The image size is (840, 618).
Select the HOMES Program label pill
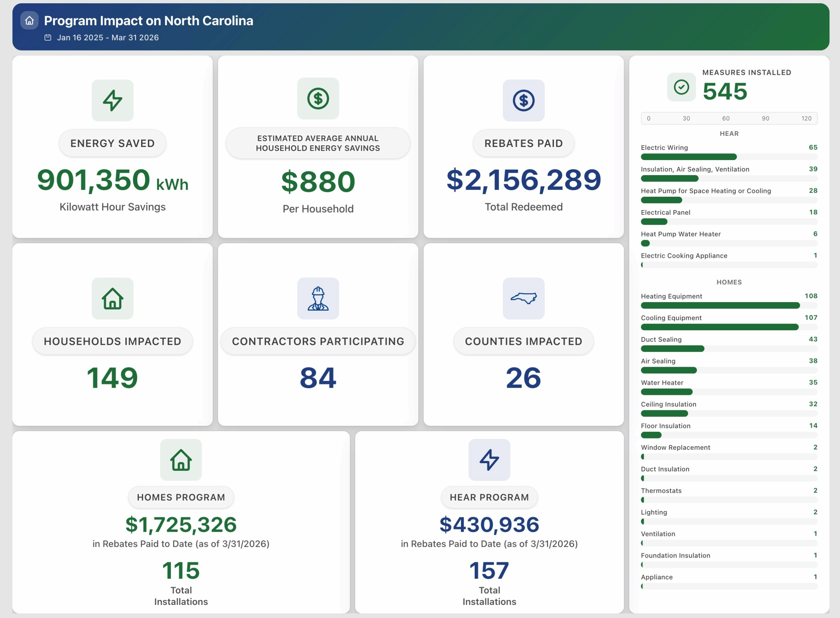click(181, 497)
